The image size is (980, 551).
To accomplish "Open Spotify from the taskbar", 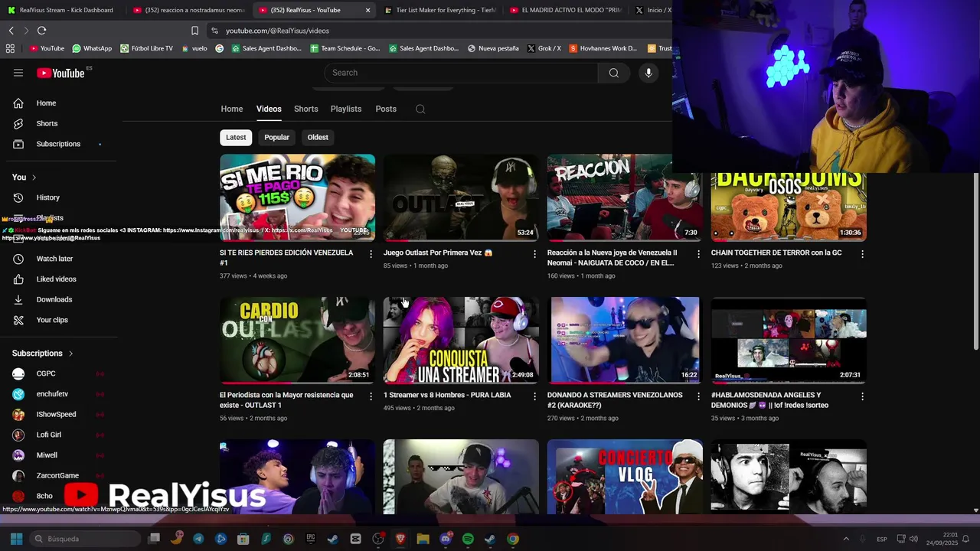I will click(x=468, y=539).
